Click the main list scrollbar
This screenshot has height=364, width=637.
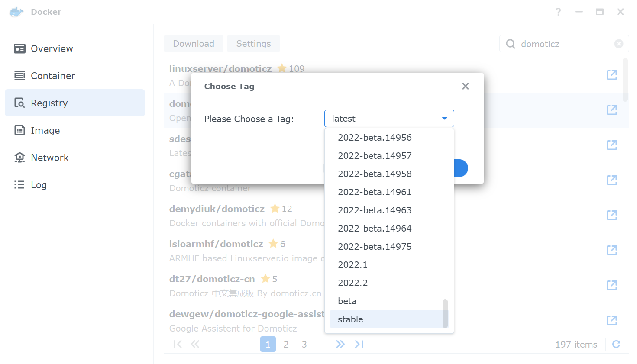click(625, 80)
